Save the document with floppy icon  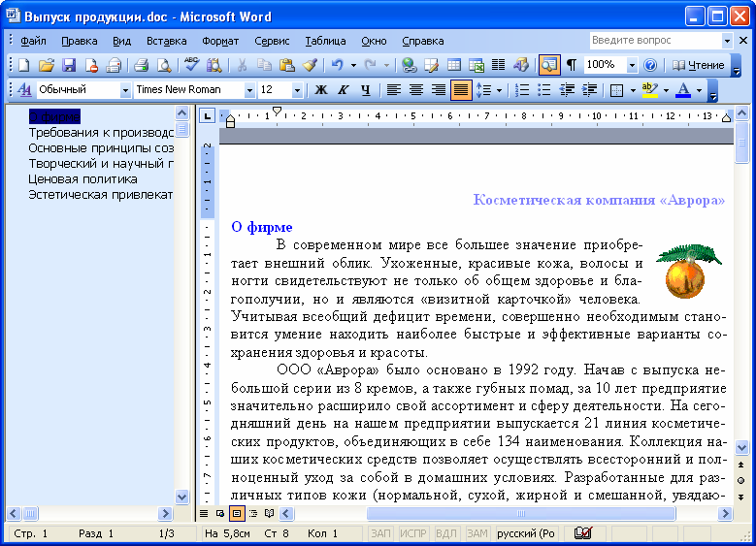pos(69,65)
